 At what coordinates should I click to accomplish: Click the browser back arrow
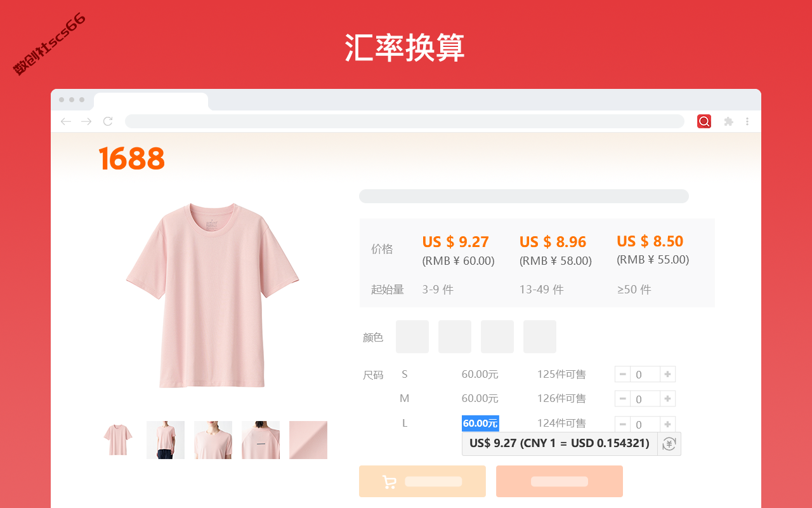[x=66, y=121]
